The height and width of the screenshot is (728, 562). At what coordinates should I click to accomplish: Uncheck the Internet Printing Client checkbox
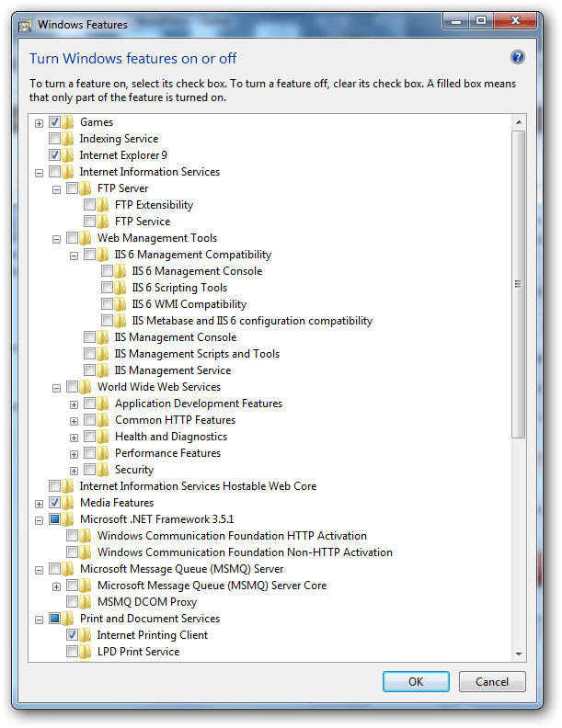coord(72,634)
